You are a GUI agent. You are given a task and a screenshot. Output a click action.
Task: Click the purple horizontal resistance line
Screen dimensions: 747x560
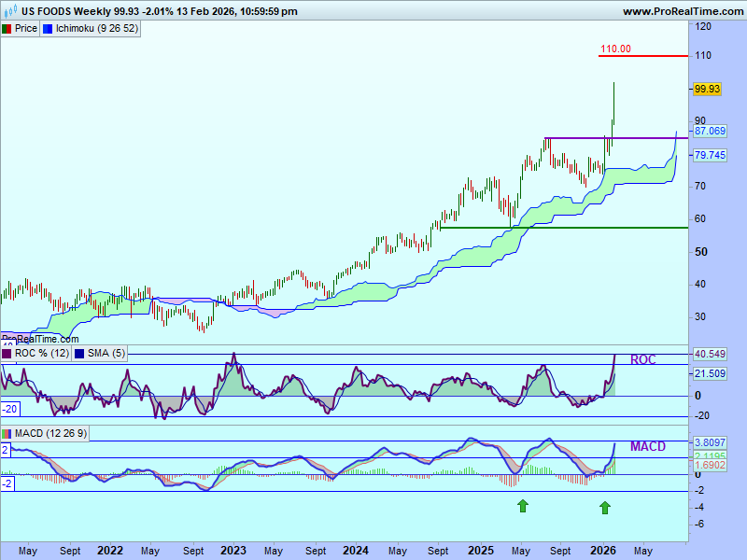pyautogui.click(x=579, y=138)
